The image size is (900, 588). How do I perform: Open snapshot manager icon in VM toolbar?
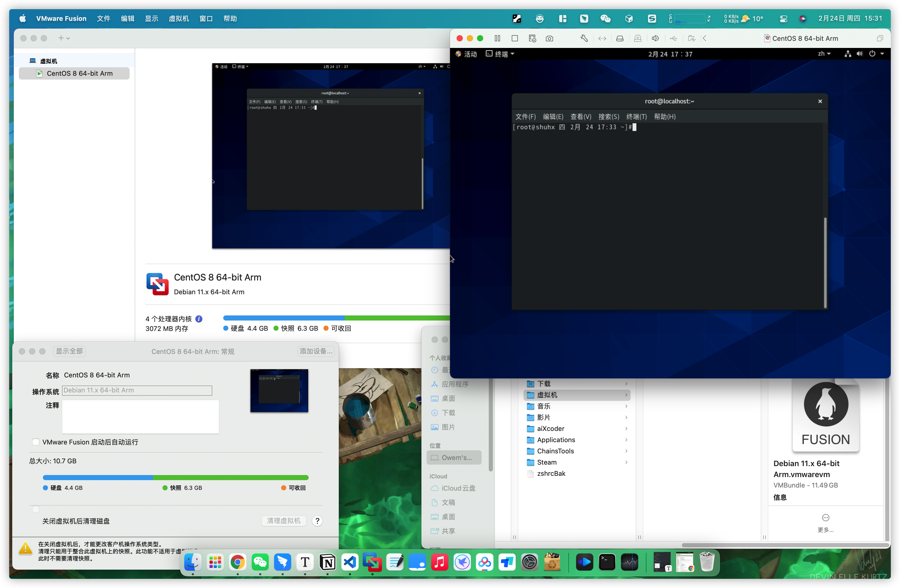[532, 38]
